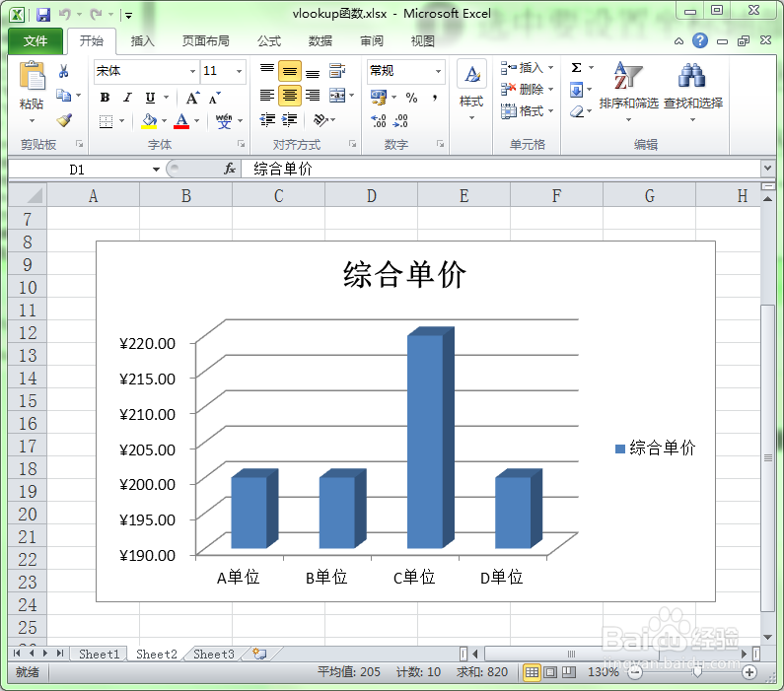Viewport: 784px width, 691px height.
Task: Switch to the 页面布局 tab
Action: (x=205, y=41)
